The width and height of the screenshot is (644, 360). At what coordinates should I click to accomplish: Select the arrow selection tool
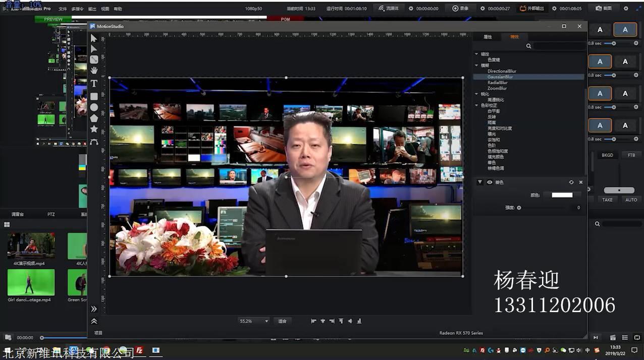[x=94, y=38]
